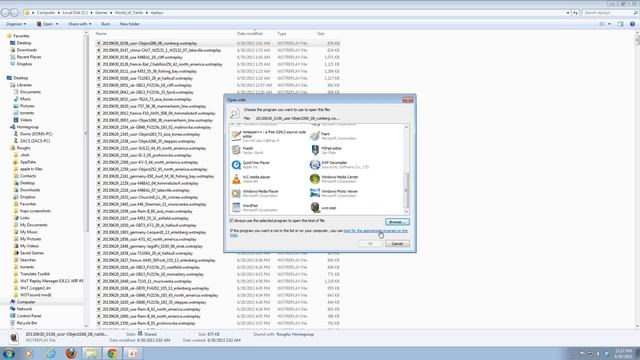The width and height of the screenshot is (640, 360).
Task: Sort files by the Name column header
Action: pos(101,33)
